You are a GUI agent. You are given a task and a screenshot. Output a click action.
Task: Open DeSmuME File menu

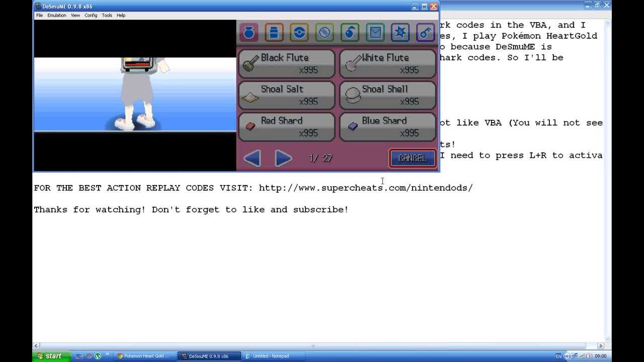pyautogui.click(x=39, y=15)
